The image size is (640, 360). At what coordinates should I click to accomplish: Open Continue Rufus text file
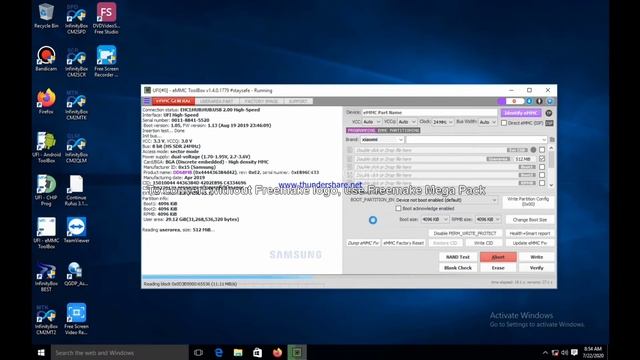(76, 191)
